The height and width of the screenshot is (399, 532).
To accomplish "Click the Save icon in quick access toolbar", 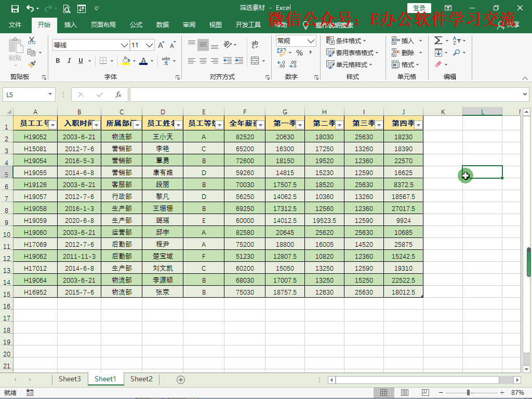I will pos(15,9).
